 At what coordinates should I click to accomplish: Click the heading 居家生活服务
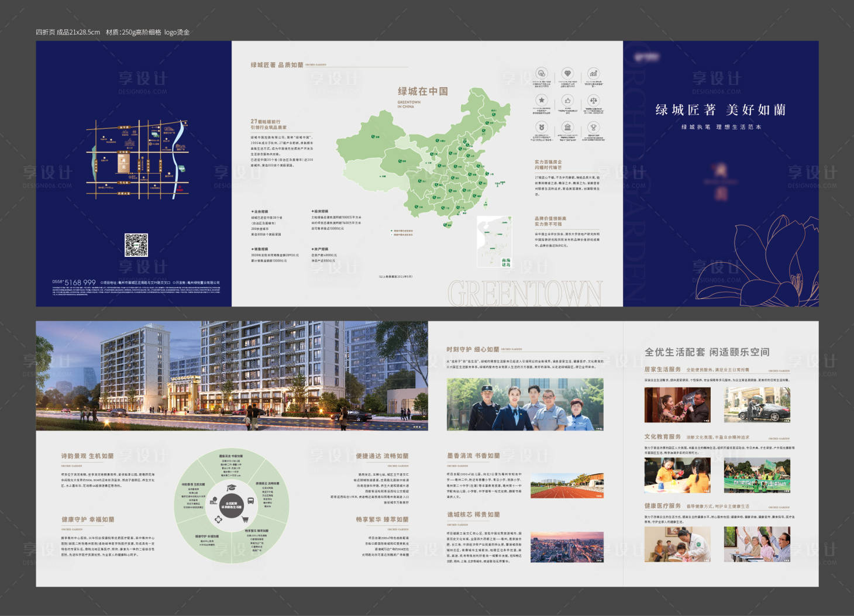(663, 370)
